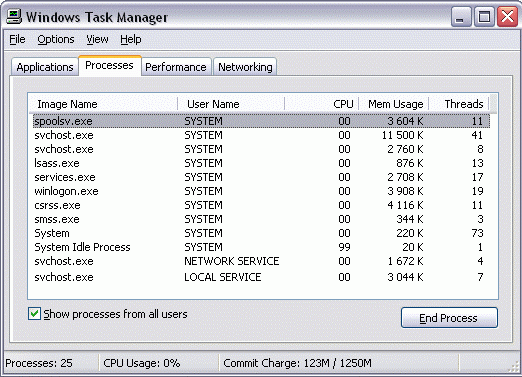Screen dimensions: 522x377
Task: Click the Processes: 25 status bar entry
Action: pos(39,363)
